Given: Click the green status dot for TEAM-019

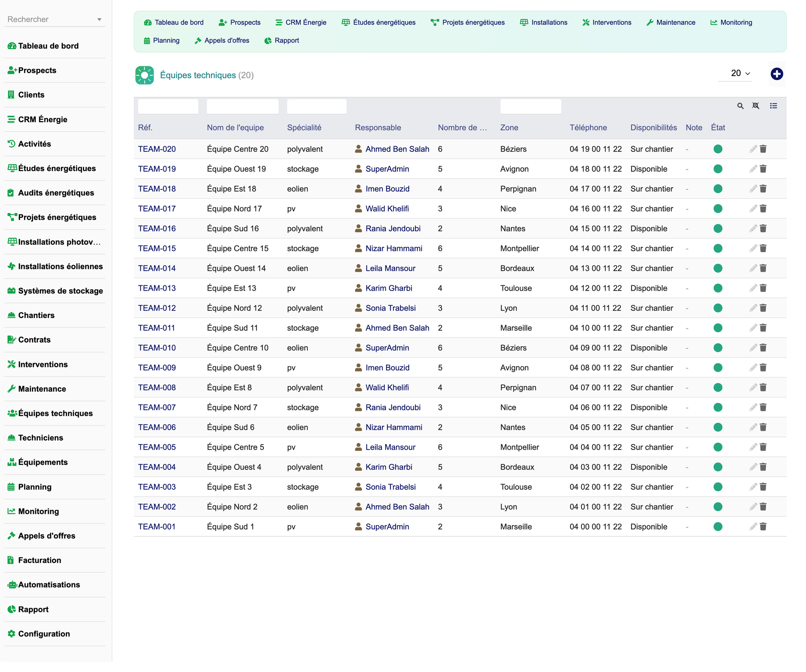Looking at the screenshot, I should (718, 169).
